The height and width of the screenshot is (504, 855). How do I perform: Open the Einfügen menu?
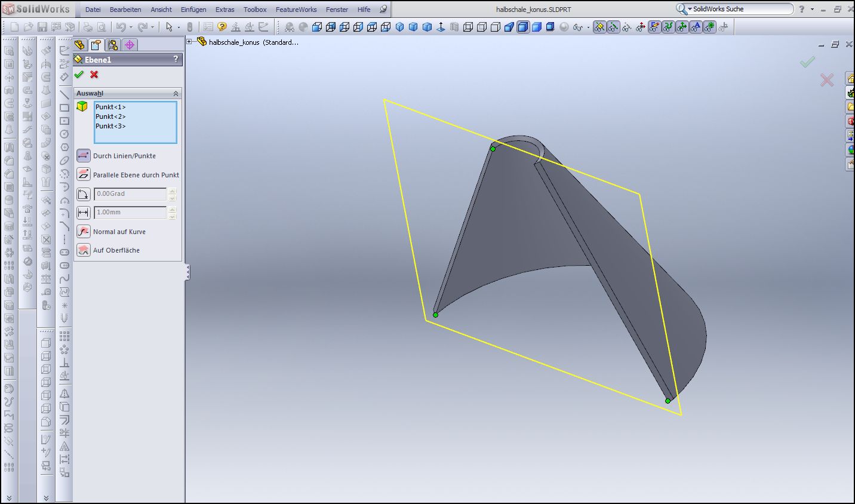coord(193,10)
